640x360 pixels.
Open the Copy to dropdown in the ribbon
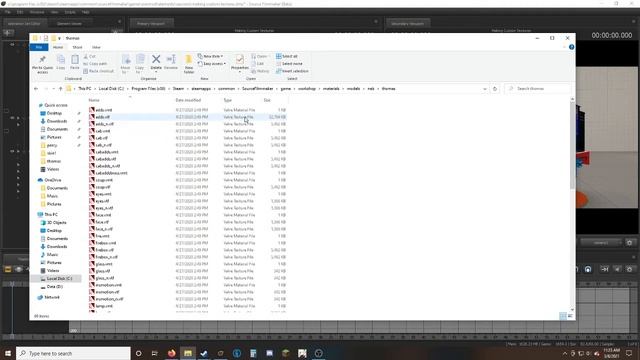140,64
